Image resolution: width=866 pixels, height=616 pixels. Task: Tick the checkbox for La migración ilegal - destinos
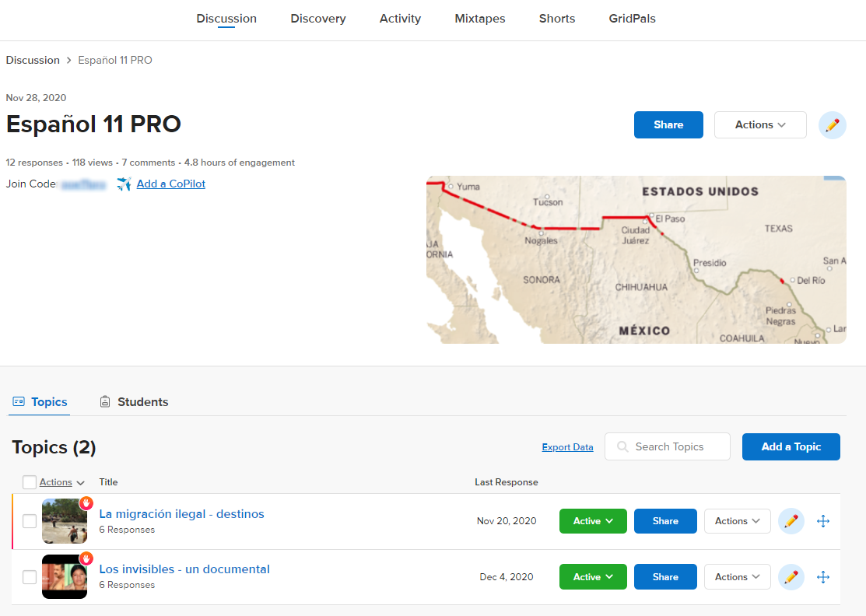point(30,521)
